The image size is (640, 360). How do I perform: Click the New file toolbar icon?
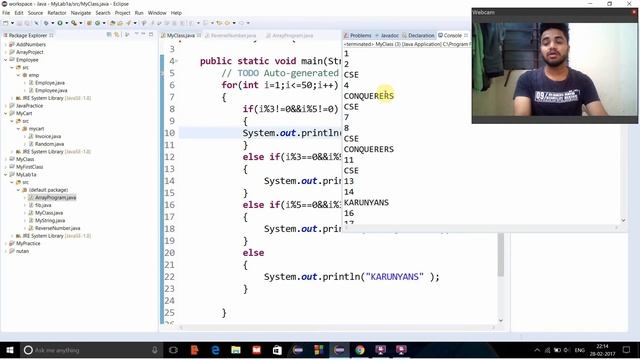(x=5, y=23)
